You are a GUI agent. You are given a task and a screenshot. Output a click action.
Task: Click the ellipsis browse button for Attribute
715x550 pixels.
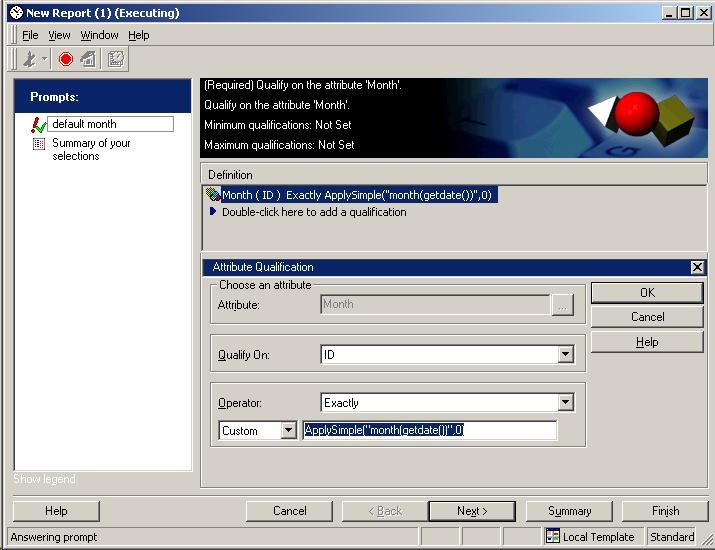[563, 305]
